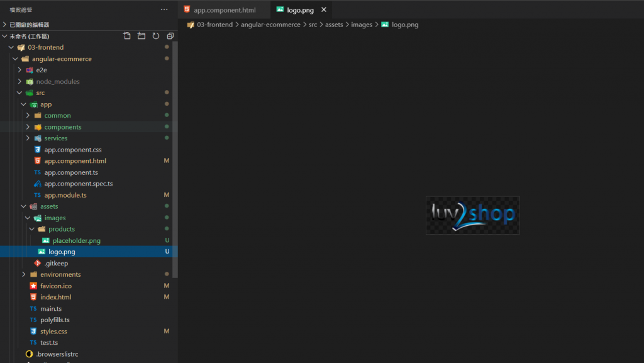Click the git icon beside .gitkeep
Viewport: 644px width, 363px height.
point(37,263)
